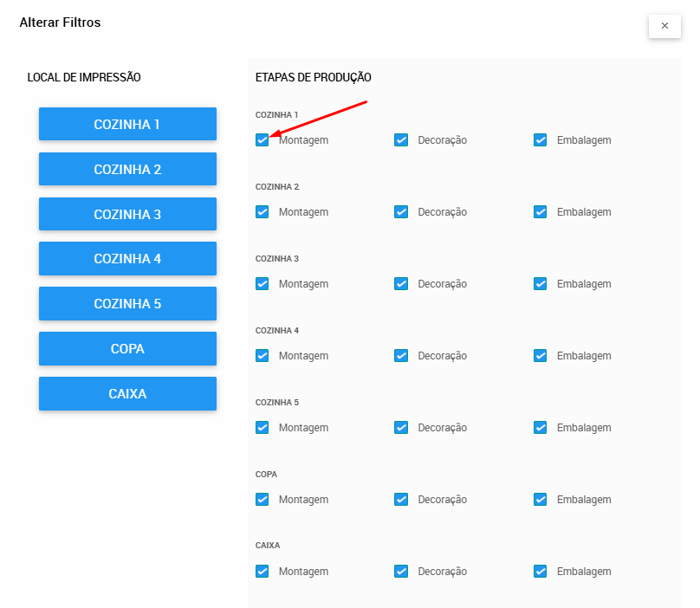
Task: Uncheck Montagem under Cozinha 4
Action: pos(262,356)
